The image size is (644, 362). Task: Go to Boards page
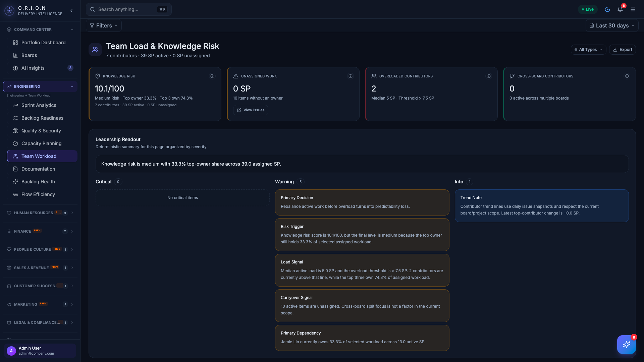tap(42, 55)
